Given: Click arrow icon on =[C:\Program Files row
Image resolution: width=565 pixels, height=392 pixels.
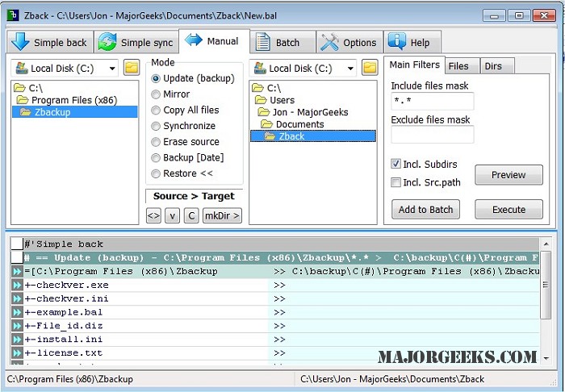Looking at the screenshot, I should (17, 271).
